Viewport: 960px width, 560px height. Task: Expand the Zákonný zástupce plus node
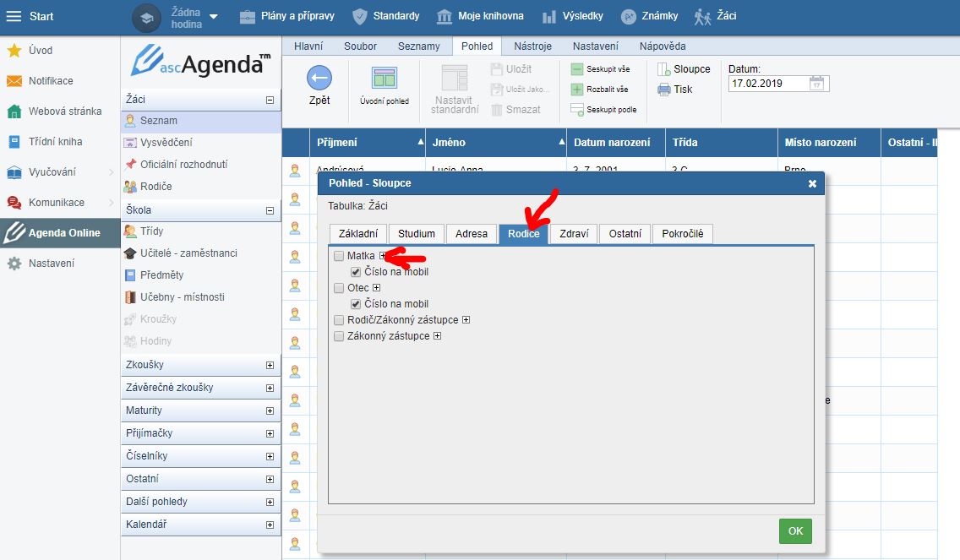point(438,336)
